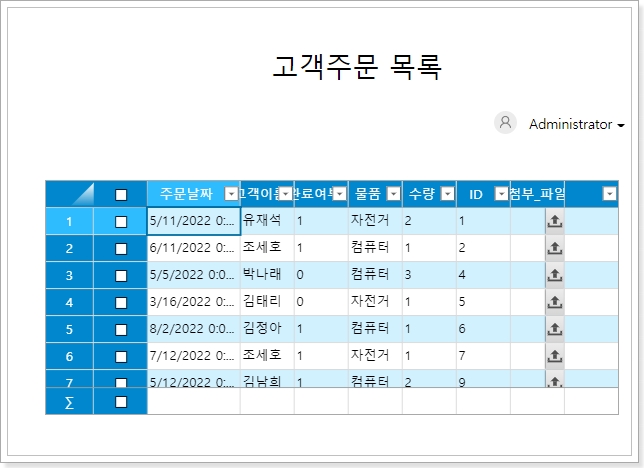This screenshot has height=468, width=644.
Task: Click the upload icon in row 2
Action: 555,248
